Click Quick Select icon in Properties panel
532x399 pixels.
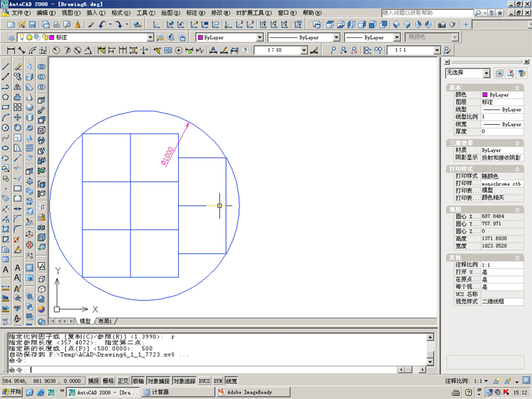tap(522, 73)
